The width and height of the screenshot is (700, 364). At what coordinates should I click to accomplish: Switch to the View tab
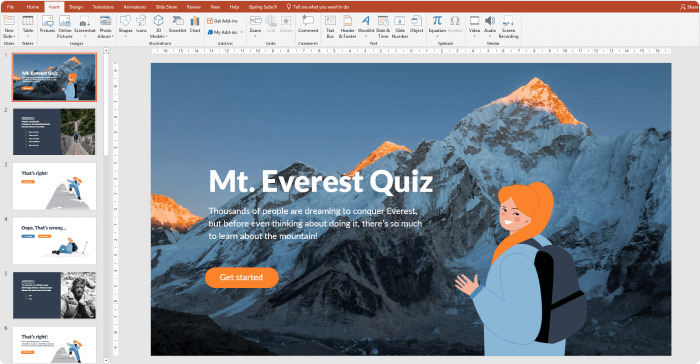click(215, 7)
